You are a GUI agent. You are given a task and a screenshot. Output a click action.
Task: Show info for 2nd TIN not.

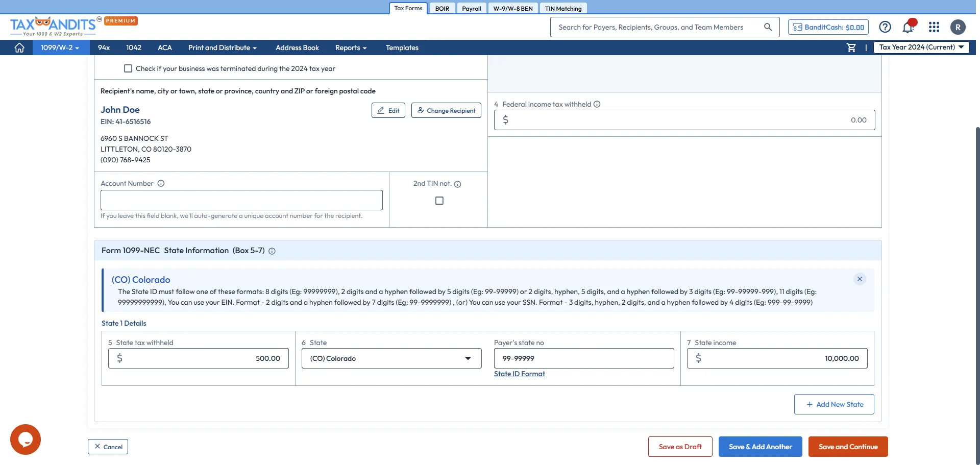click(x=458, y=184)
